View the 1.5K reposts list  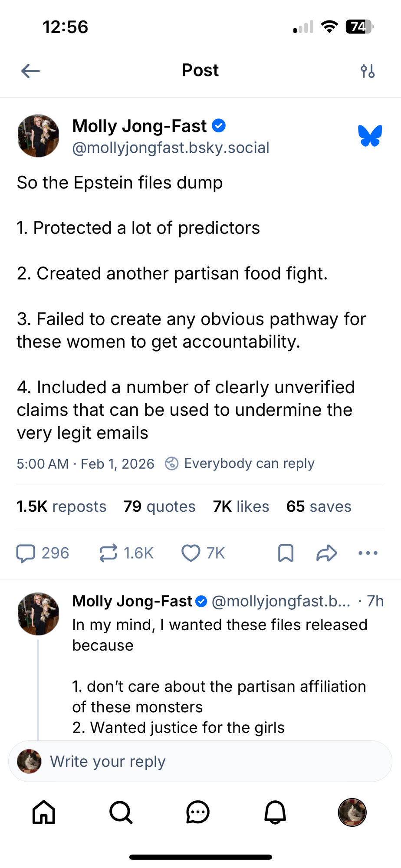62,506
